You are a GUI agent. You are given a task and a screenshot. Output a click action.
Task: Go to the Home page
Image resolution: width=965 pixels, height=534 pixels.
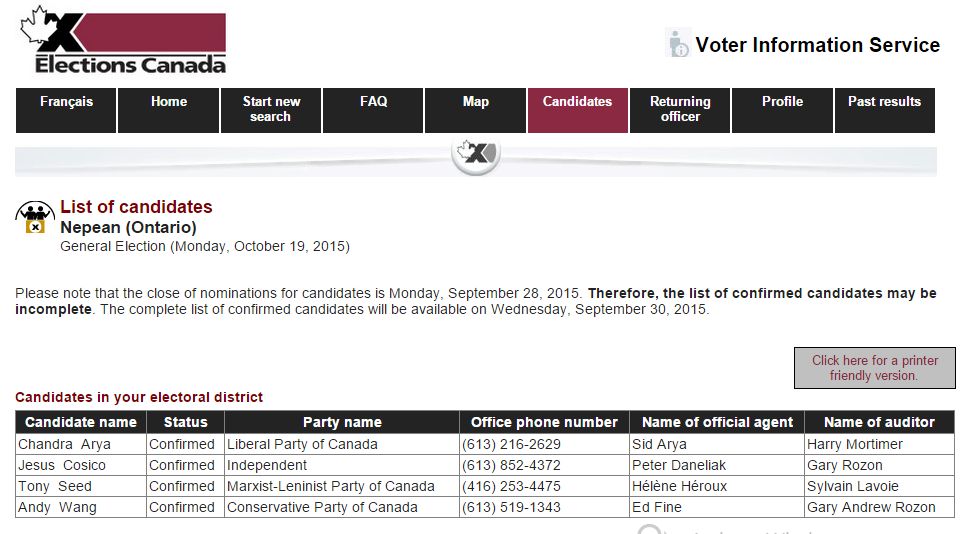169,110
